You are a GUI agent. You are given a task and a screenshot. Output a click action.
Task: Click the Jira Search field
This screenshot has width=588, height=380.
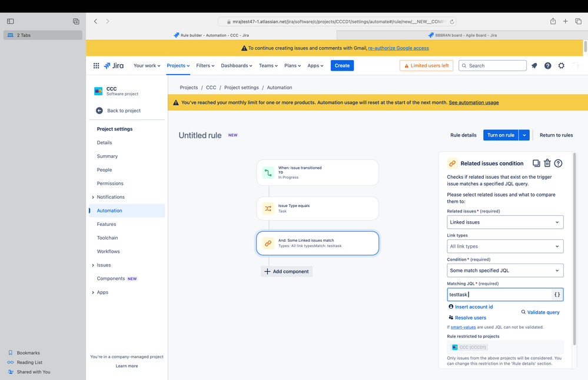(x=493, y=65)
